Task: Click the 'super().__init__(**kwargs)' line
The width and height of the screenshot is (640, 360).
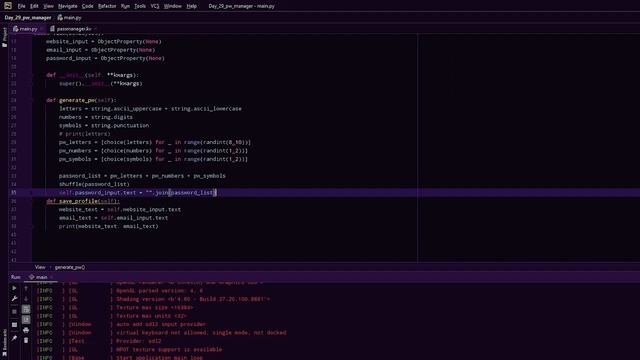Action: 101,84
